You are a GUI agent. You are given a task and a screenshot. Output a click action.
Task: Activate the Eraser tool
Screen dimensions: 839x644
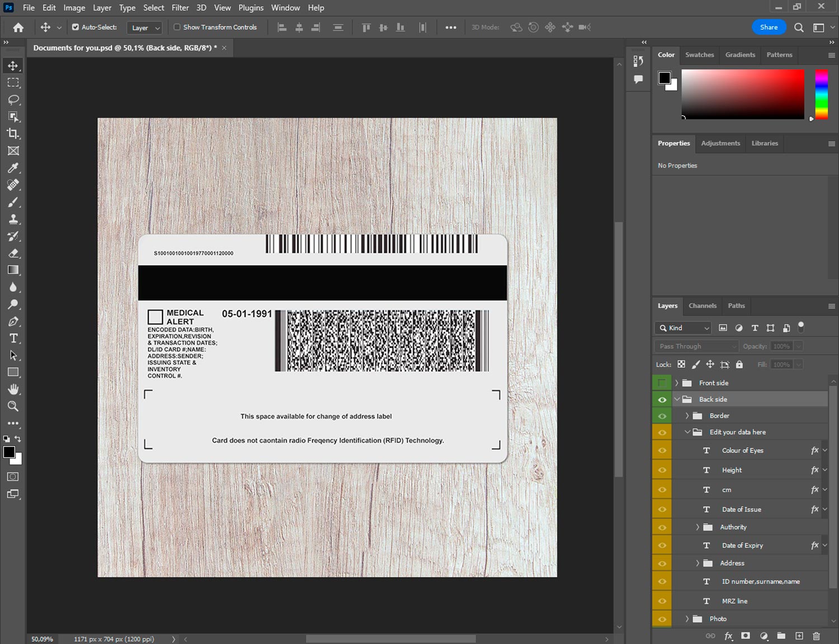(13, 253)
